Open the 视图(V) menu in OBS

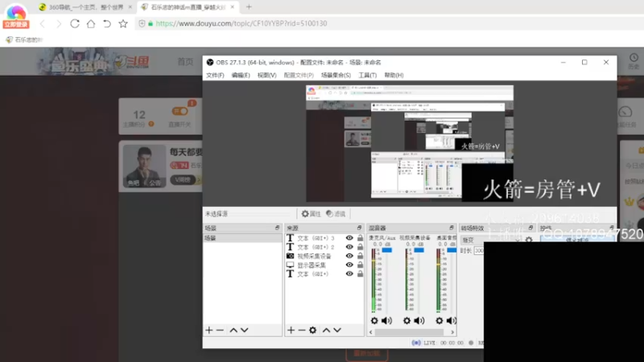point(266,75)
